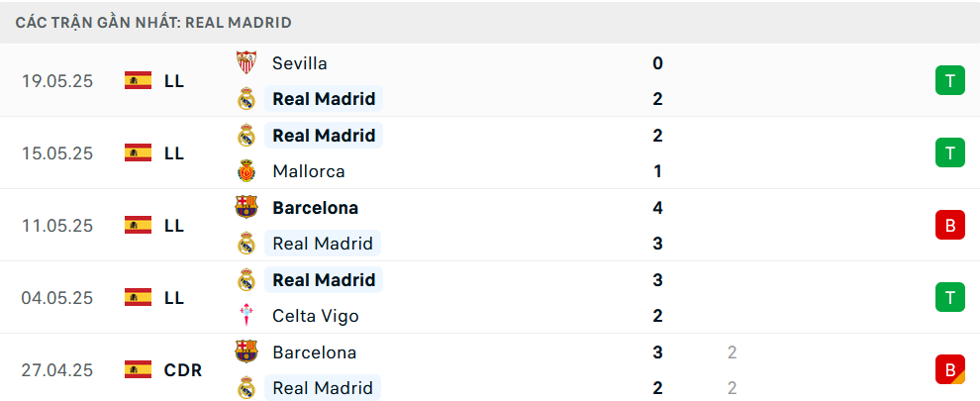Click LL competition label on 04.05.25 row
The height and width of the screenshot is (401, 980).
[x=174, y=297]
